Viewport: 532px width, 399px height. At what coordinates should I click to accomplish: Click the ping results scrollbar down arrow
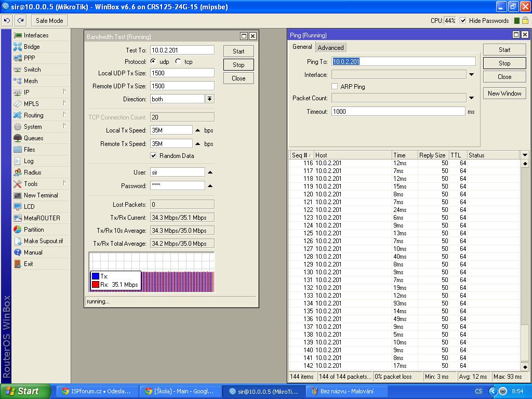pos(525,367)
